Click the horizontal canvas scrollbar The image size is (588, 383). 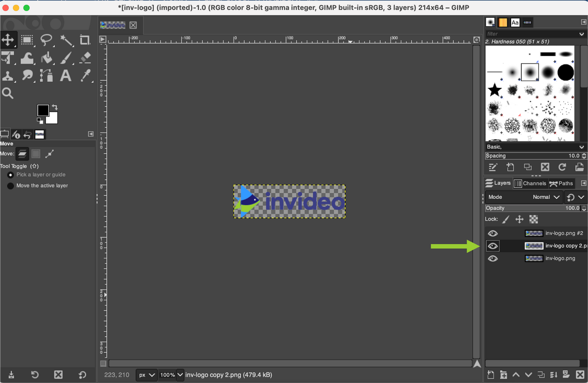(290, 363)
